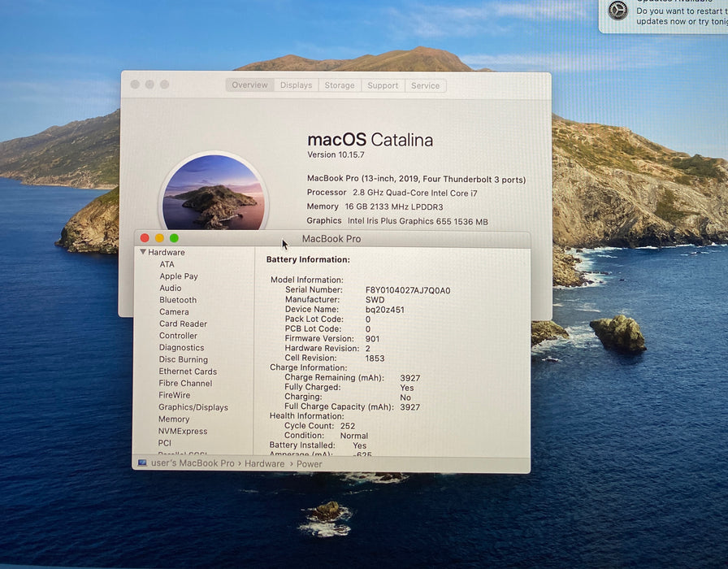This screenshot has height=569, width=728.
Task: Switch to the Overview tab
Action: click(249, 85)
